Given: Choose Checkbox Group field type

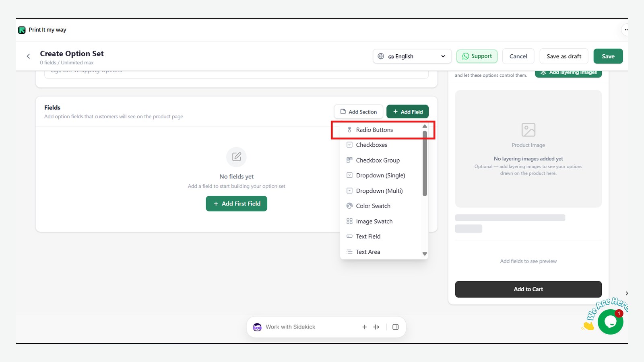Looking at the screenshot, I should point(381,160).
